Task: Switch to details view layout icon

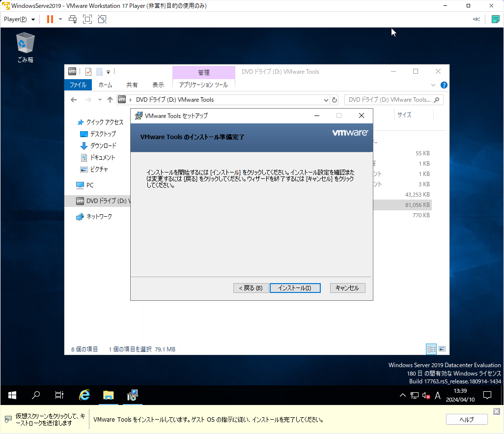Action: 431,349
